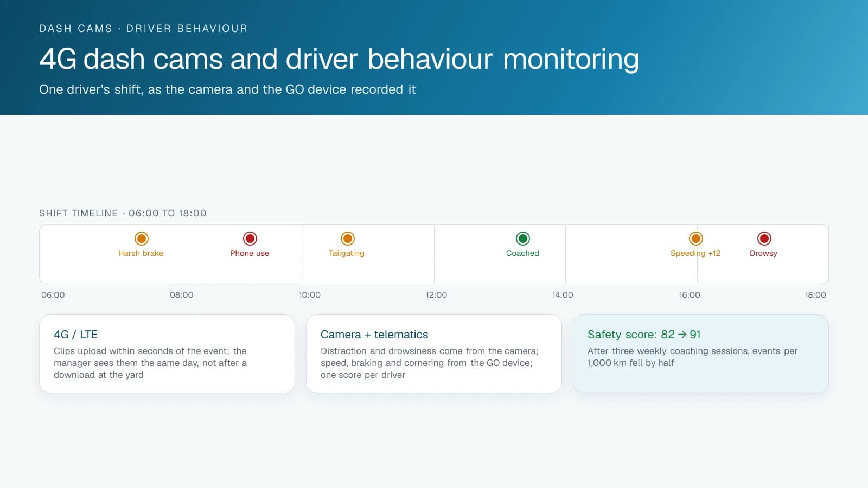This screenshot has height=488, width=868.
Task: Select the Speeding +12 event marker
Action: (696, 239)
